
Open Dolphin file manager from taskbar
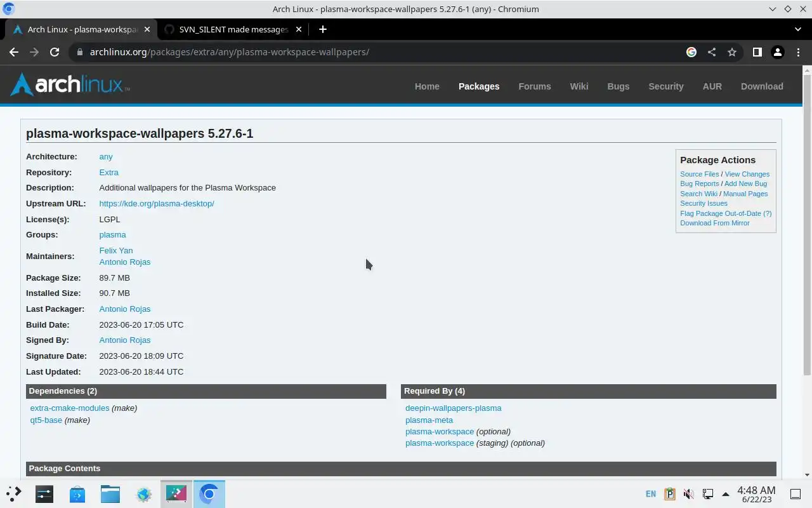click(110, 493)
